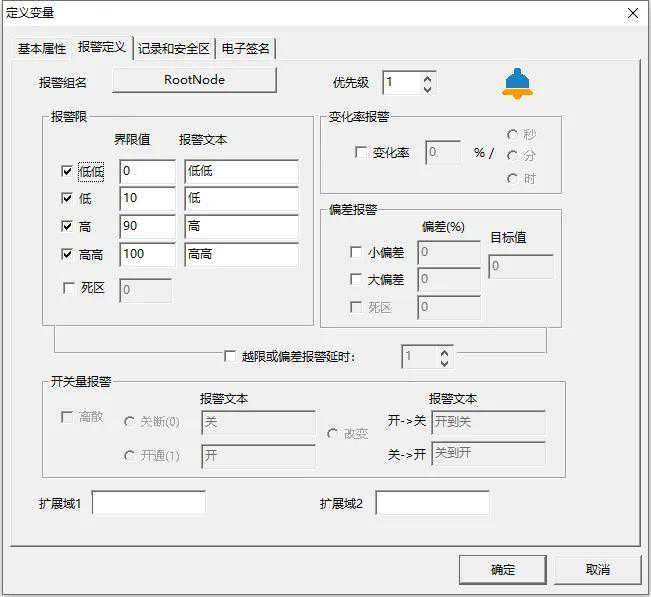Uncheck the 低低 alarm limit checkbox
Viewport: 651px width, 597px height.
67,172
